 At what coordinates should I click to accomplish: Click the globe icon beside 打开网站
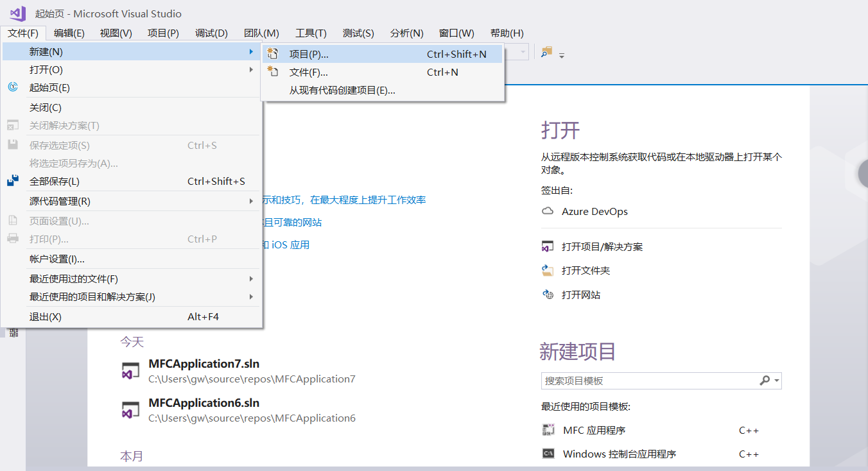tap(548, 295)
